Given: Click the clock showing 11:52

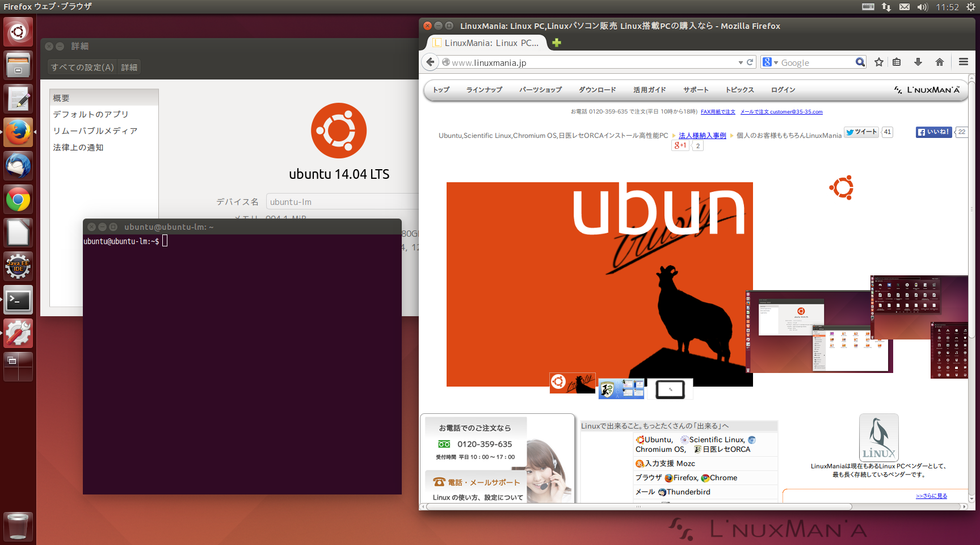Looking at the screenshot, I should pyautogui.click(x=947, y=7).
